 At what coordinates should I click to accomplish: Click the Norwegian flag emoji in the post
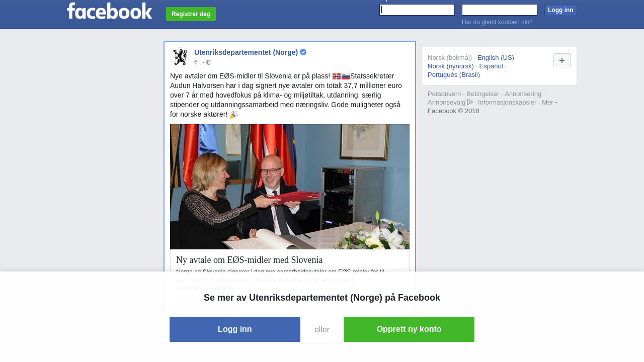[337, 76]
